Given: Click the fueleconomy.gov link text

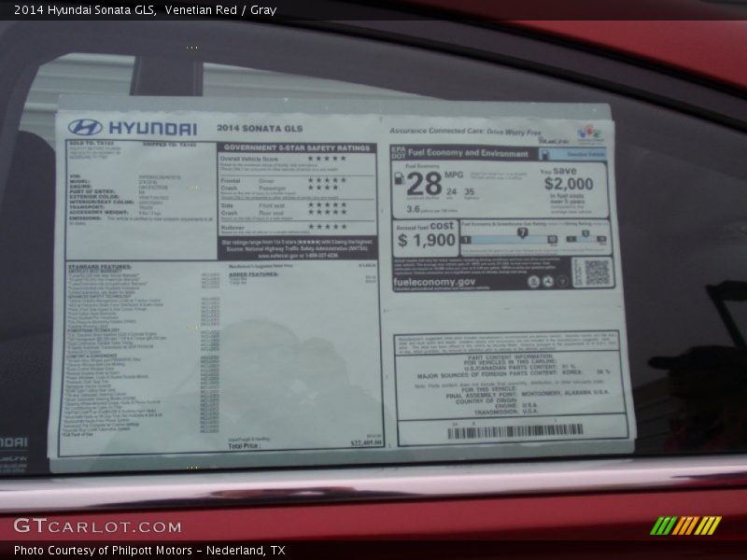Looking at the screenshot, I should (x=434, y=282).
